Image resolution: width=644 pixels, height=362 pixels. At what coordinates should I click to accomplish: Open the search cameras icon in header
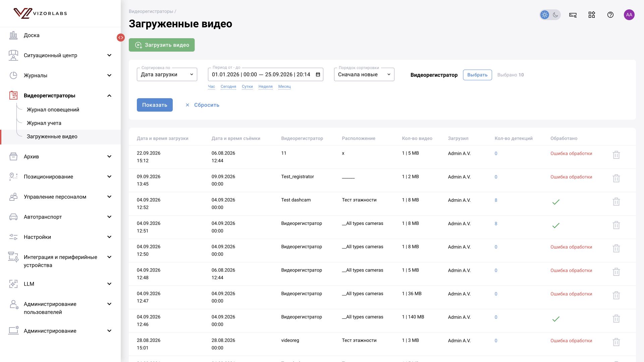[573, 15]
